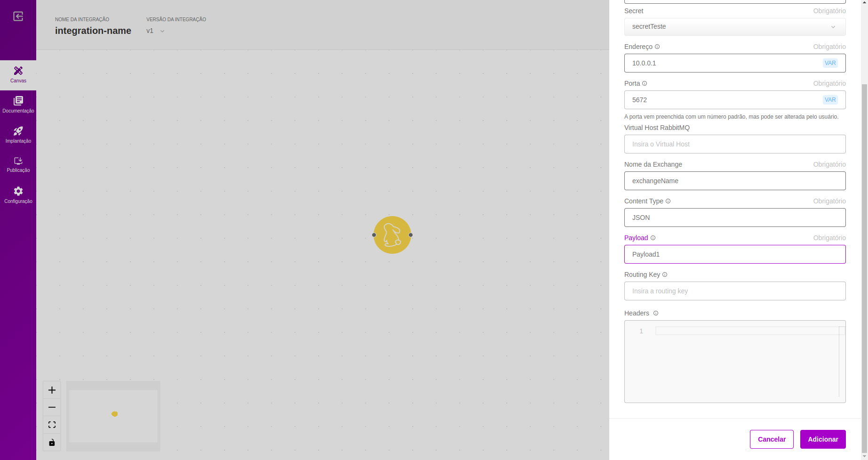This screenshot has height=460, width=868.
Task: Open the Implantação rocket section
Action: point(18,135)
